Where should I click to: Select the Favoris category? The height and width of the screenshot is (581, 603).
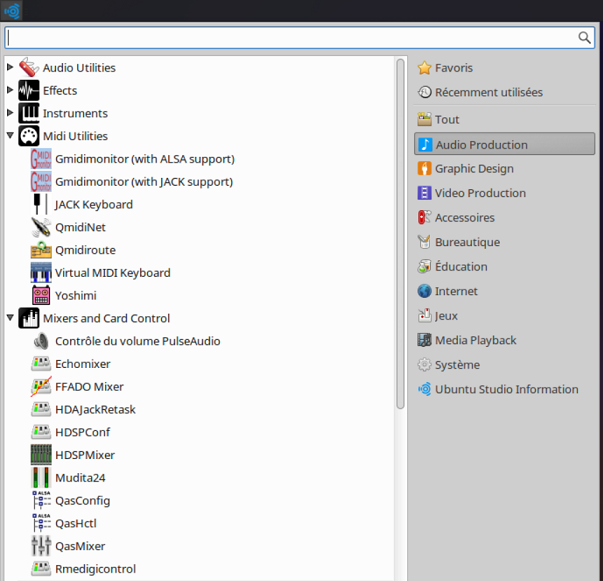505,68
